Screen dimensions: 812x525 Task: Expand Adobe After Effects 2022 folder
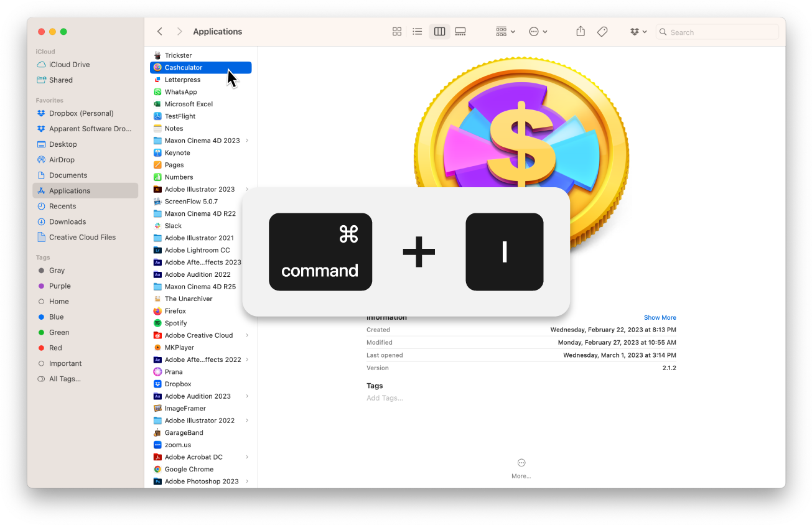tap(247, 360)
